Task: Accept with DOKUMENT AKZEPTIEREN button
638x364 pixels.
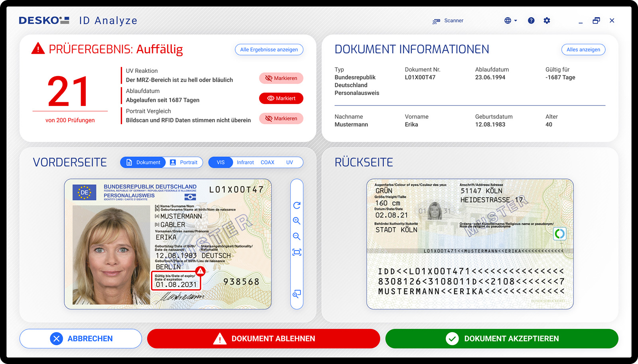Action: pyautogui.click(x=502, y=339)
